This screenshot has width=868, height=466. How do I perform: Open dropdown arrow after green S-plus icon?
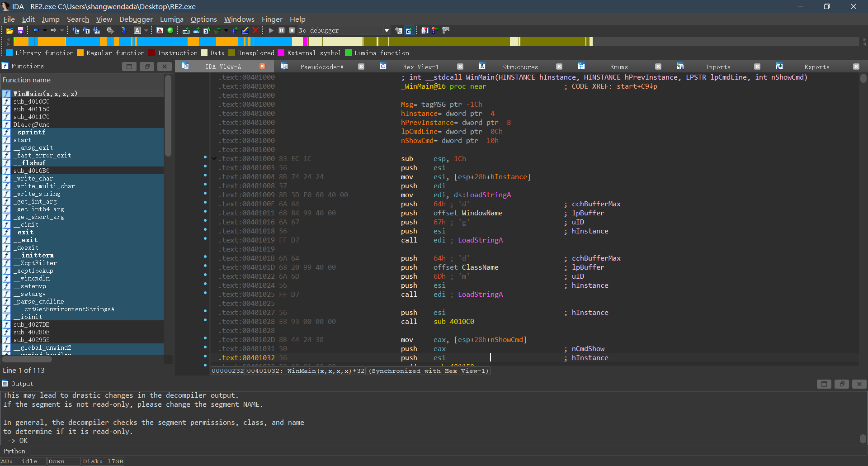pos(226,30)
